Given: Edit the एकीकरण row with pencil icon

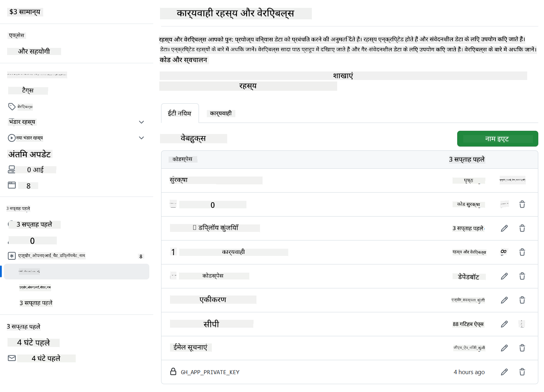Looking at the screenshot, I should [504, 300].
